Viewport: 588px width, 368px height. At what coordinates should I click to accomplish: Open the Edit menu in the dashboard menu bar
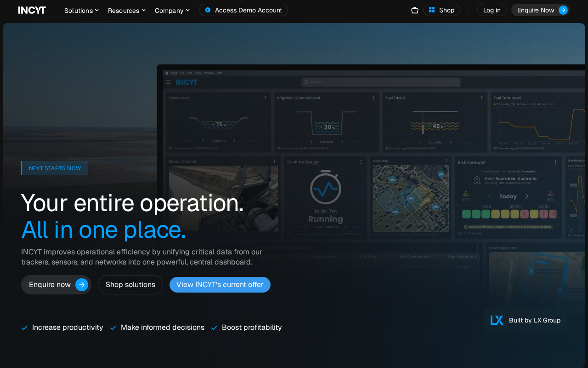190,73
